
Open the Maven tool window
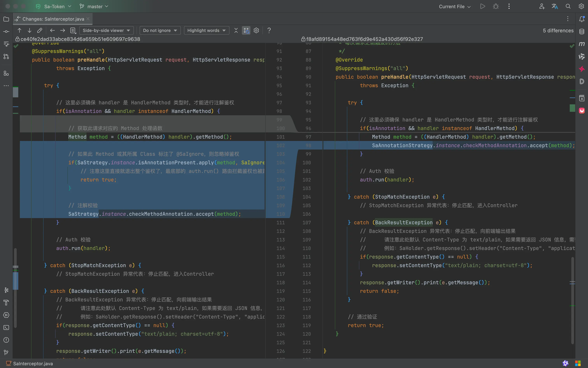[582, 44]
